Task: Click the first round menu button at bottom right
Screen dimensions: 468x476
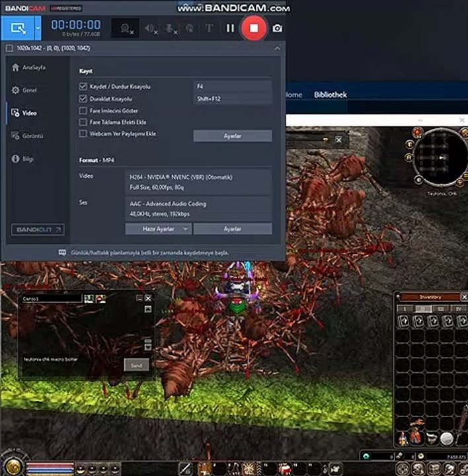Action: [403, 469]
